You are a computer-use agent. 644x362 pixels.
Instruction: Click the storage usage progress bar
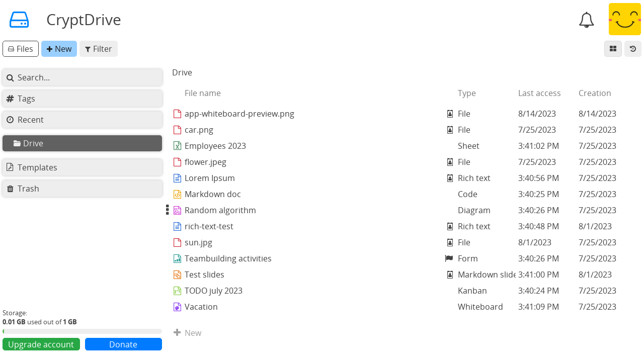point(82,331)
